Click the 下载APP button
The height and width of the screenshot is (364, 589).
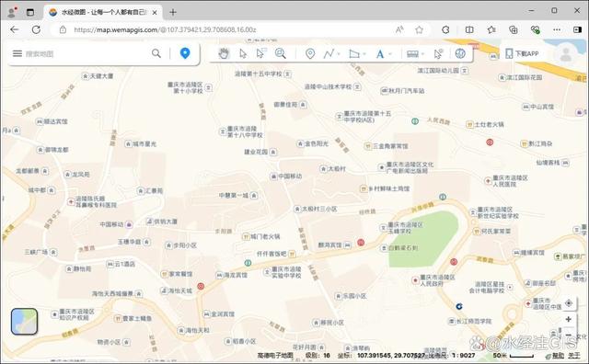[522, 53]
